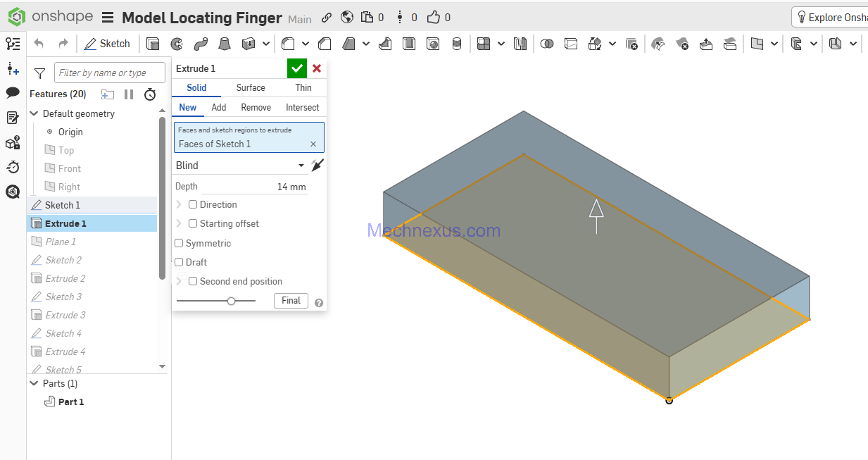Click the Extrude tool in the toolbar
868x460 pixels.
tap(153, 44)
